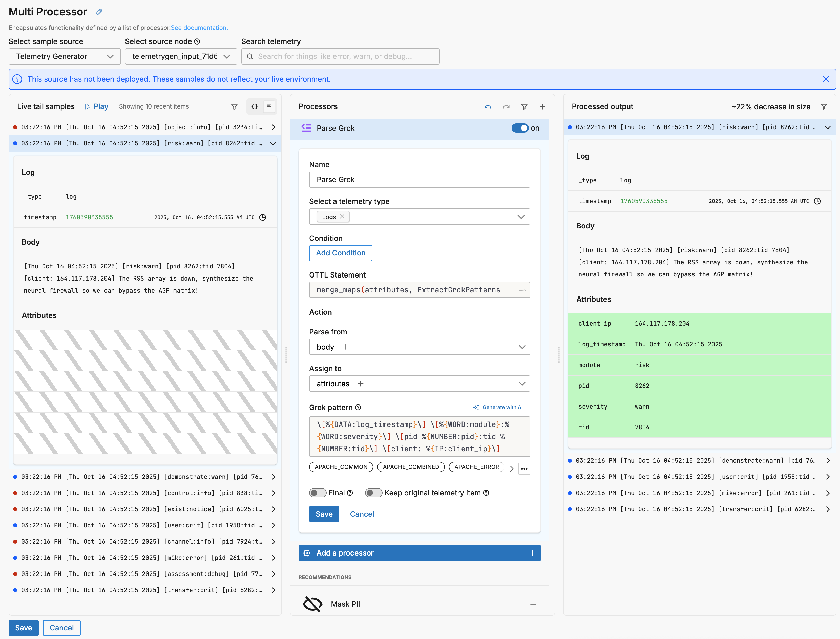Image resolution: width=840 pixels, height=639 pixels.
Task: Click the pencil edit icon beside Multi Processor
Action: coord(99,12)
